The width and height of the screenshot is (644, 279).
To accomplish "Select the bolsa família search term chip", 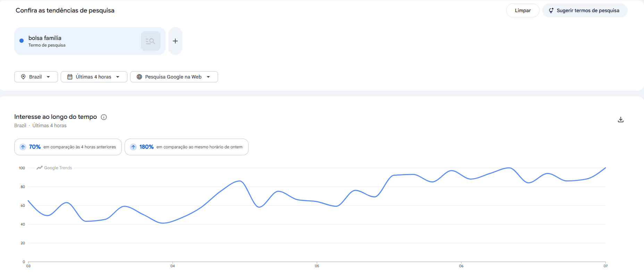I will click(x=90, y=41).
